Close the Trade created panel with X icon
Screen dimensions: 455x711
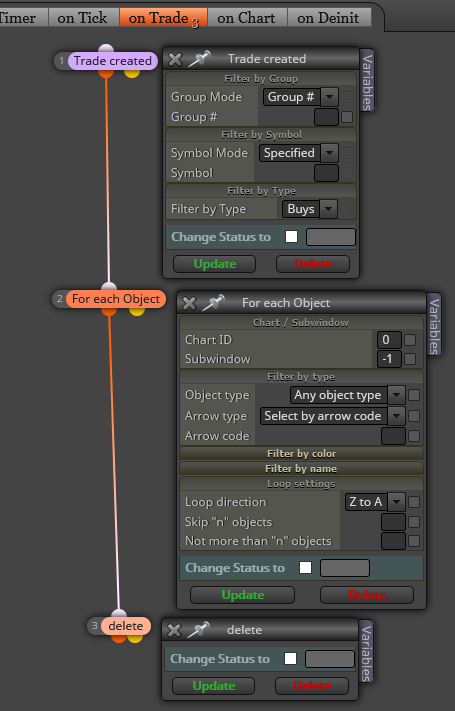point(175,59)
